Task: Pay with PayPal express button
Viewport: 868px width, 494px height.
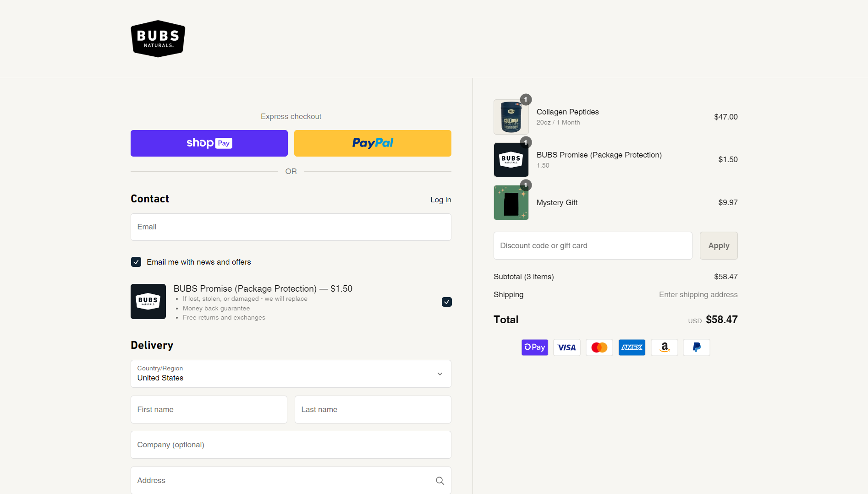Action: coord(373,143)
